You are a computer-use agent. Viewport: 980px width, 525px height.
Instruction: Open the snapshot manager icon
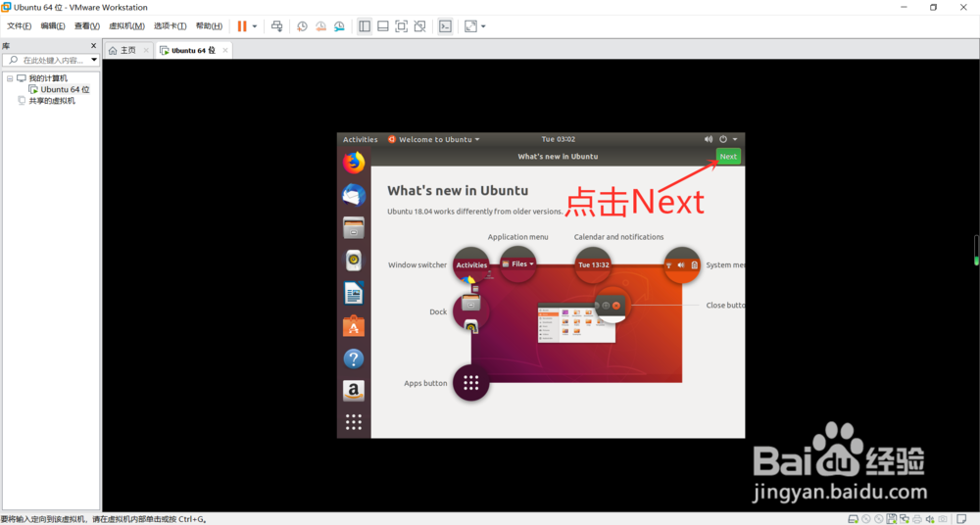[339, 26]
